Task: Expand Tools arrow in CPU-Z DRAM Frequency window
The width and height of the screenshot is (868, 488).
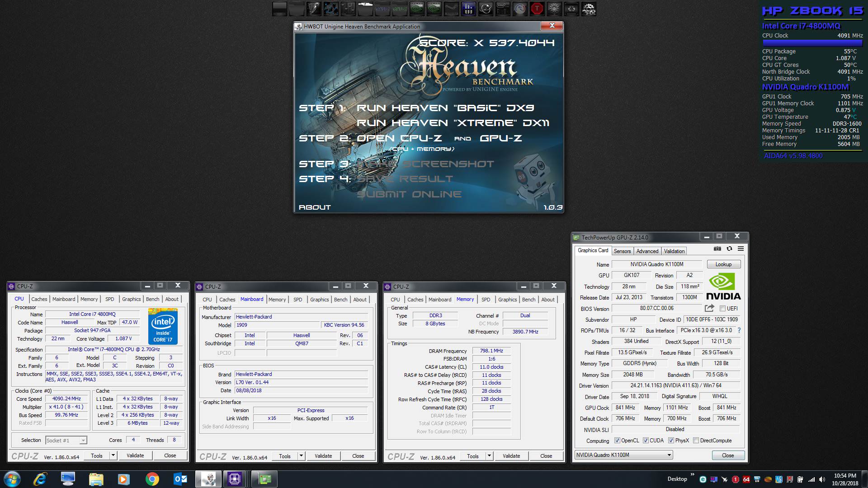Action: [x=489, y=456]
